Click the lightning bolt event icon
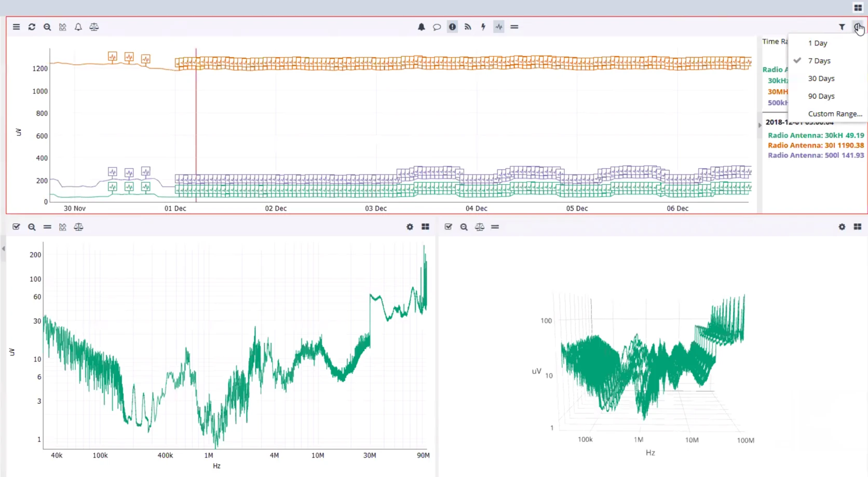Image resolution: width=868 pixels, height=477 pixels. pyautogui.click(x=483, y=27)
